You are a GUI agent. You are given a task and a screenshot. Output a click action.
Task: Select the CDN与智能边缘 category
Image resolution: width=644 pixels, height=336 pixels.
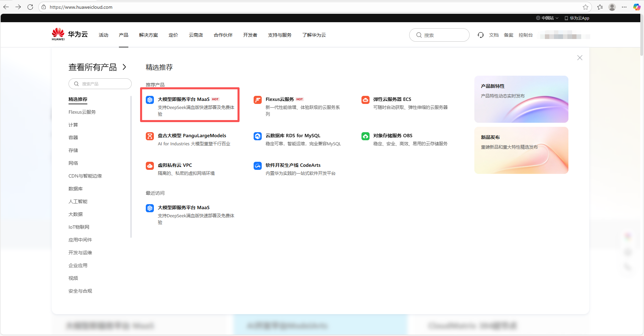(85, 176)
